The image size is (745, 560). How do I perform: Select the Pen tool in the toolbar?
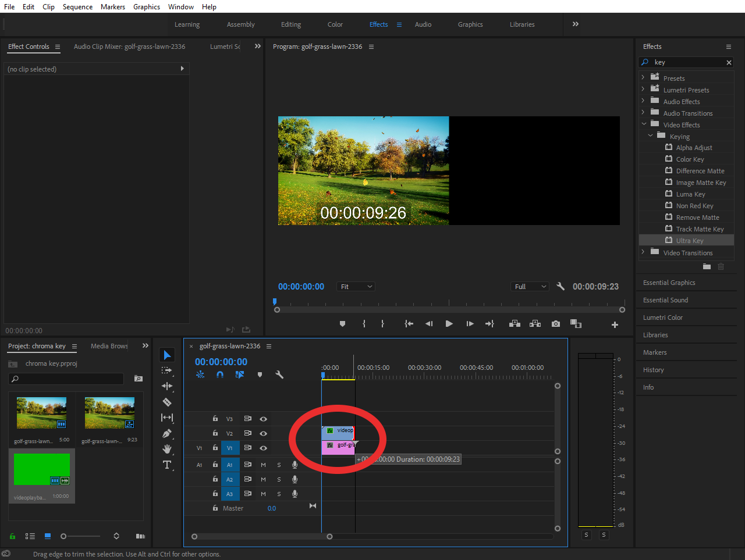coord(167,433)
